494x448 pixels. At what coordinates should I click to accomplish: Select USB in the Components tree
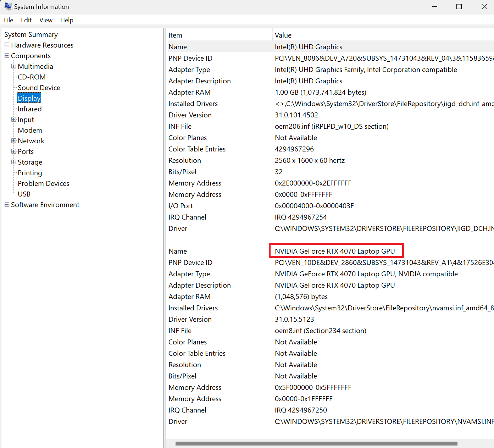[24, 194]
